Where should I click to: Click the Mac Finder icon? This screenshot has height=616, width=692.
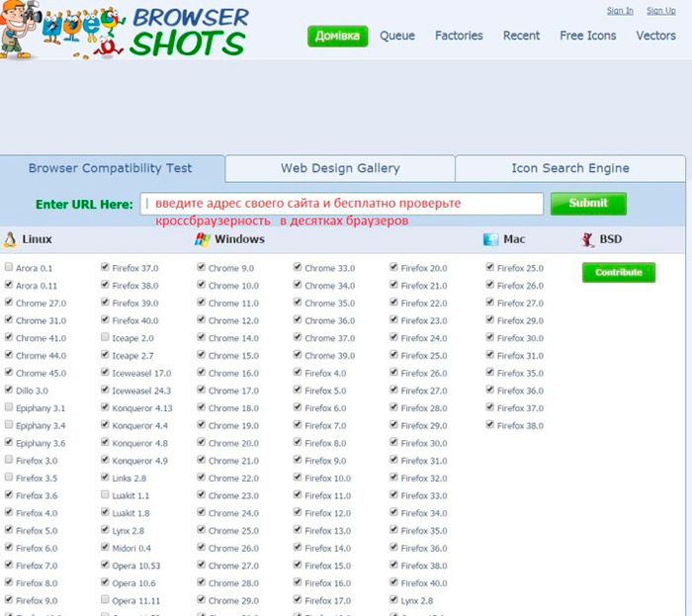(x=490, y=239)
